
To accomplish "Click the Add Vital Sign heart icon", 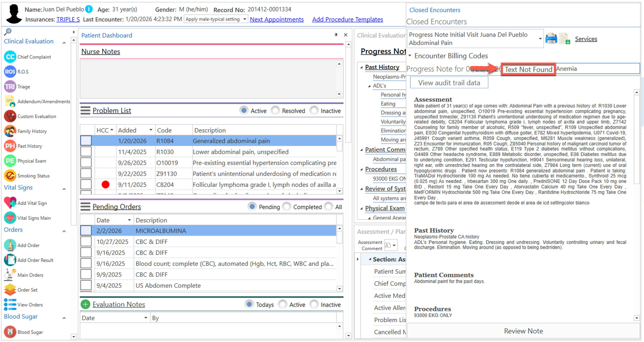I will [10, 203].
